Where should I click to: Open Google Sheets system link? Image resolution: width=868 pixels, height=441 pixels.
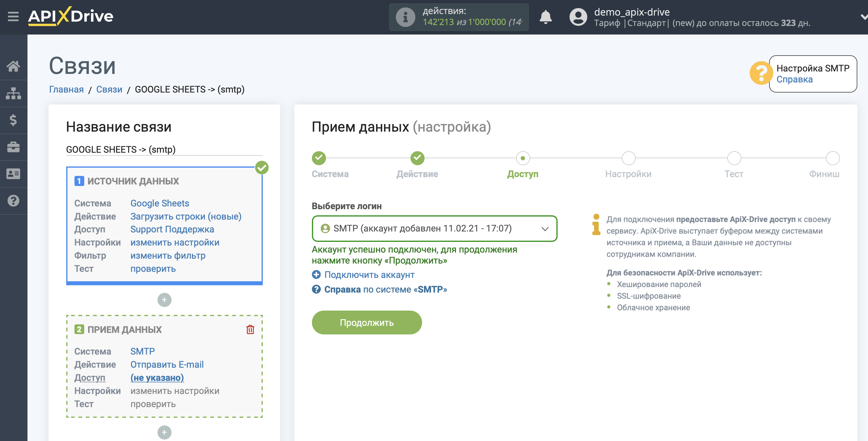(x=160, y=203)
